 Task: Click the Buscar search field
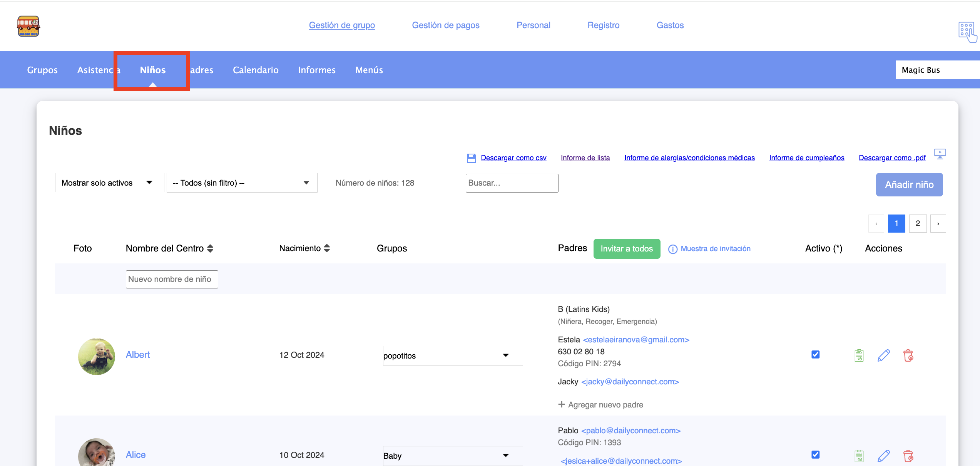tap(512, 183)
